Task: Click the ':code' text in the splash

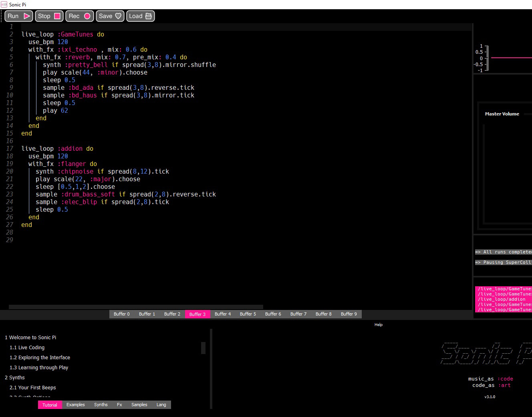Action: click(x=505, y=379)
